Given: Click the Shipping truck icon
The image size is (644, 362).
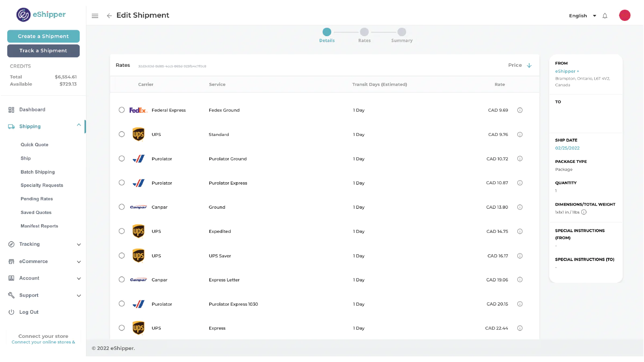Looking at the screenshot, I should click(11, 127).
